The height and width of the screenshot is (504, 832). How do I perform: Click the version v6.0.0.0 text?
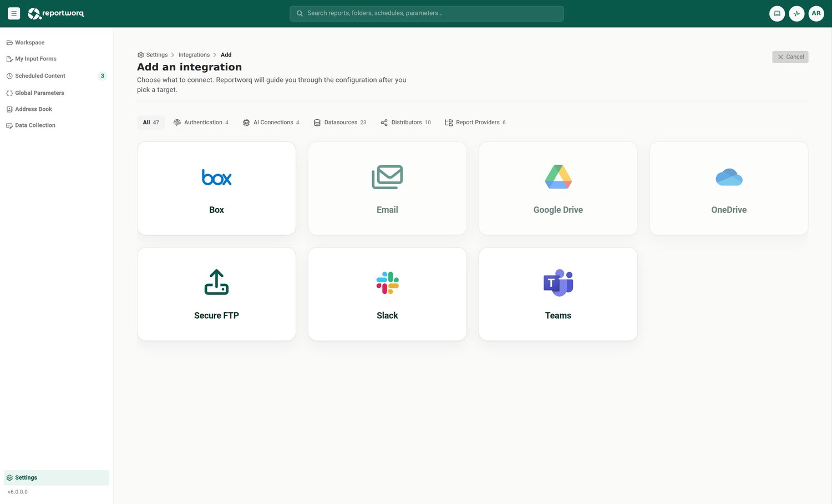pos(18,492)
